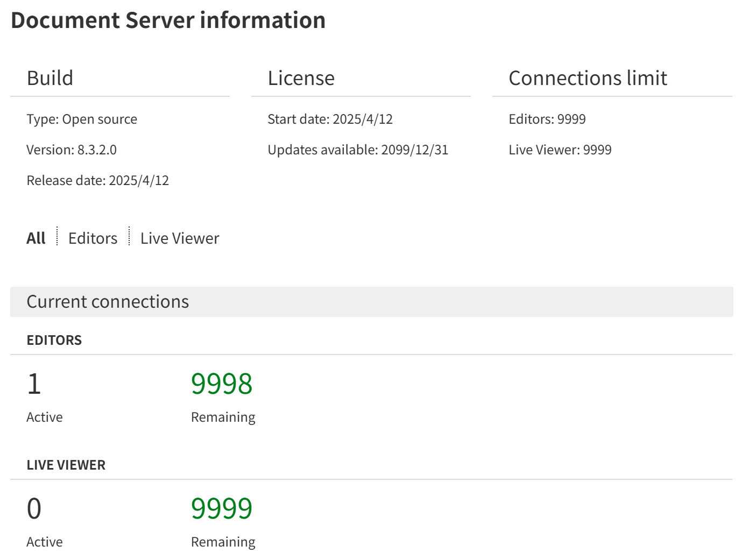The height and width of the screenshot is (560, 749).
Task: Click the Connections limit heading
Action: [x=588, y=78]
